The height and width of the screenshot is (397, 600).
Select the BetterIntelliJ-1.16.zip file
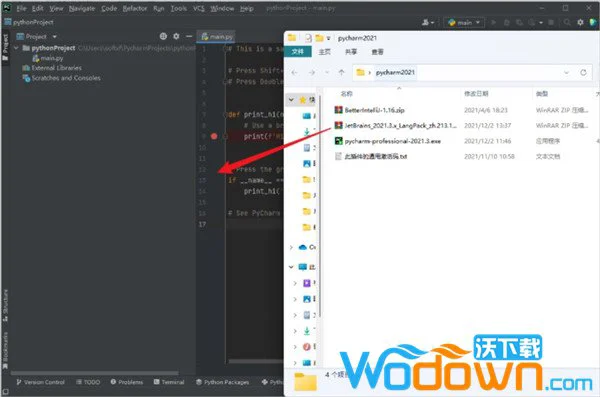click(x=374, y=110)
